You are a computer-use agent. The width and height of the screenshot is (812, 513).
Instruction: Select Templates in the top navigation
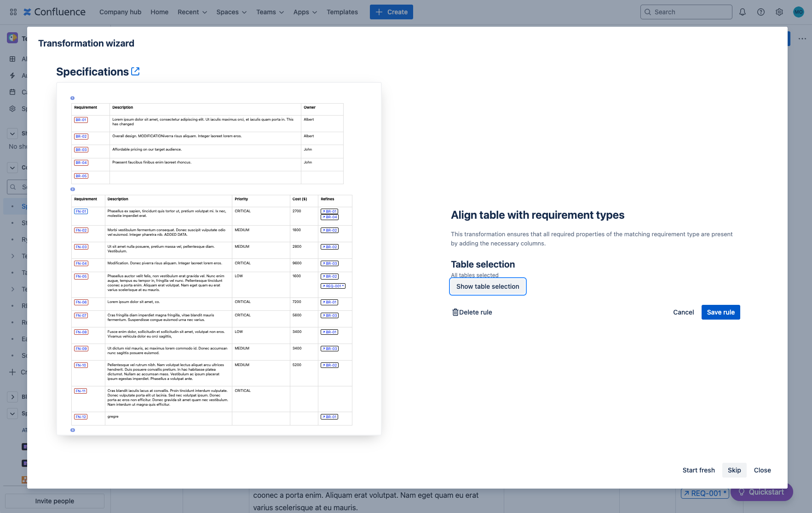coord(342,12)
